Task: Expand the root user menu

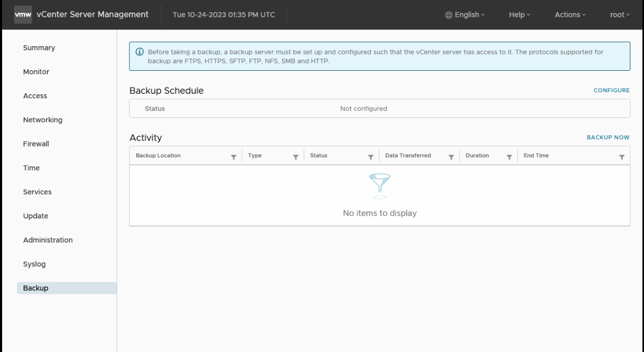Action: 620,14
